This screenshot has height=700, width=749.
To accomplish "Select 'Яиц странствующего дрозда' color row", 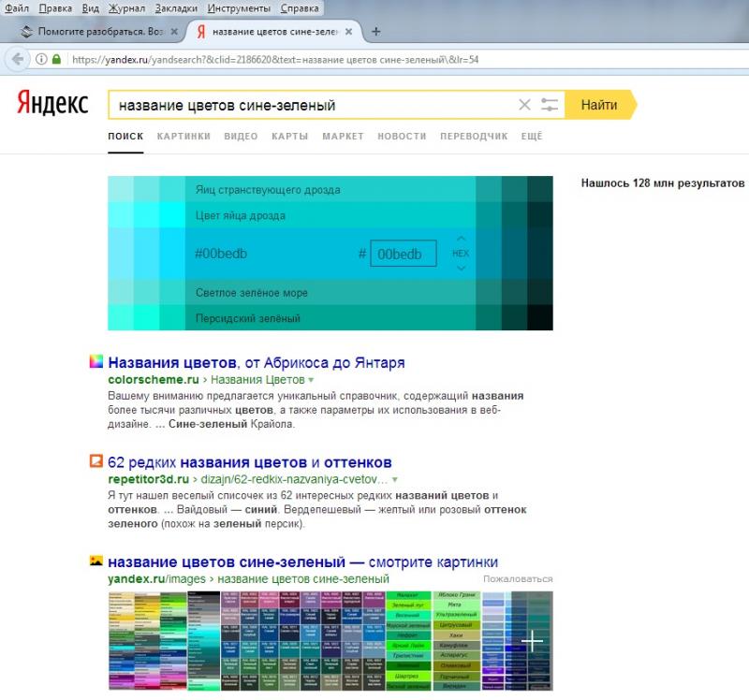I will pyautogui.click(x=330, y=189).
